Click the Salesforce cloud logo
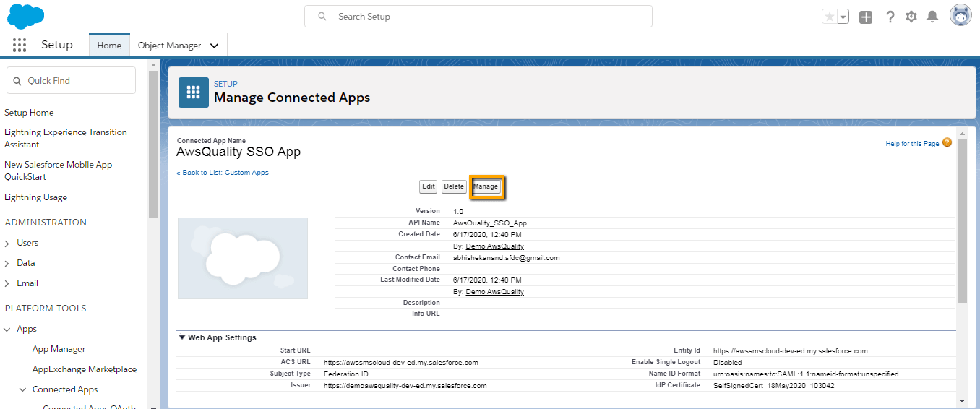Image resolution: width=980 pixels, height=409 pixels. point(25,15)
